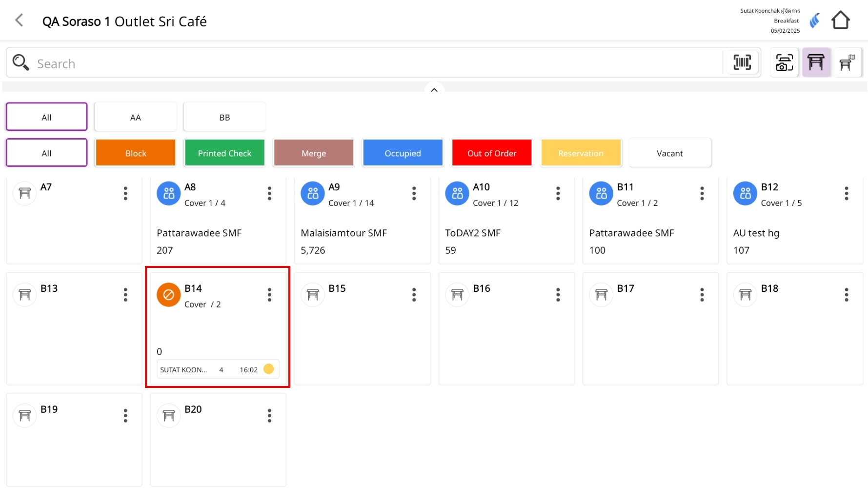Filter tables by Printed Check status
The image size is (868, 488).
(224, 153)
